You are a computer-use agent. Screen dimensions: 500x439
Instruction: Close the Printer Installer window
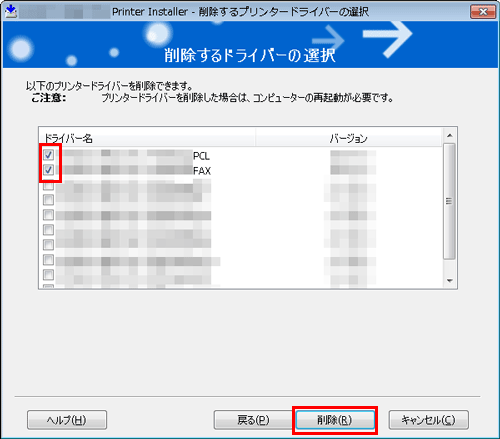[x=483, y=12]
